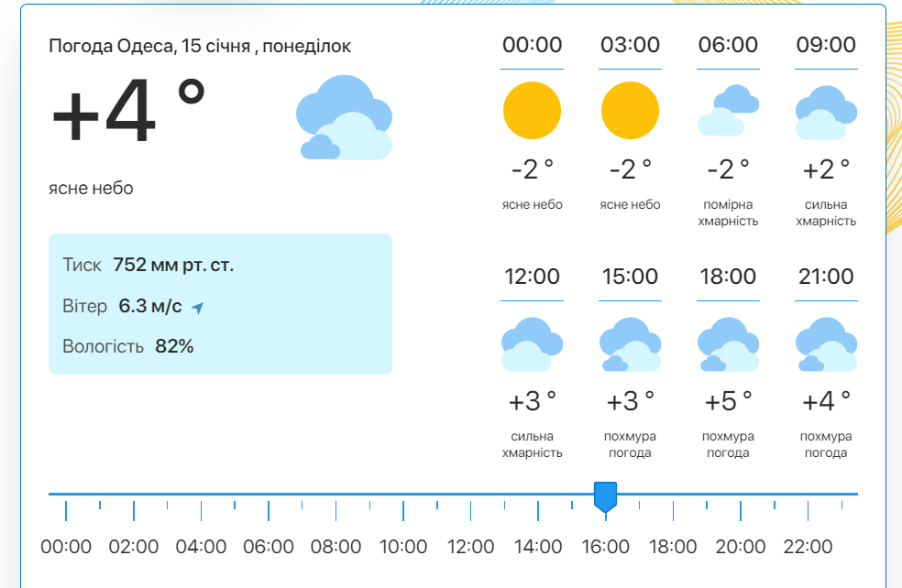Click the wind direction arrow icon
The height and width of the screenshot is (588, 902).
197,308
